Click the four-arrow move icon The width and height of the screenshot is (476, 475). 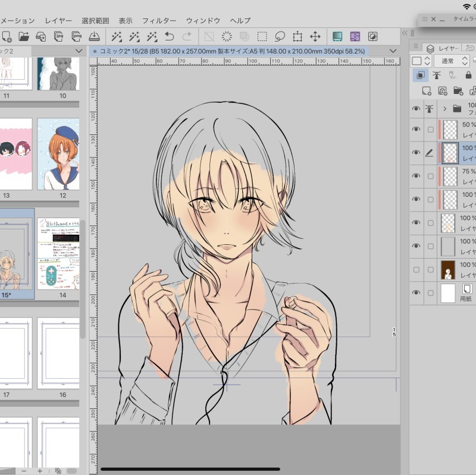click(x=315, y=37)
